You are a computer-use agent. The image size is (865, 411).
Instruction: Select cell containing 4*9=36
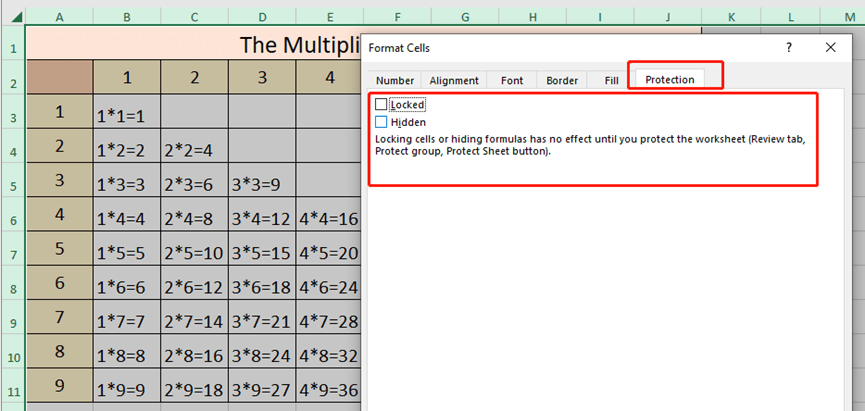[330, 386]
